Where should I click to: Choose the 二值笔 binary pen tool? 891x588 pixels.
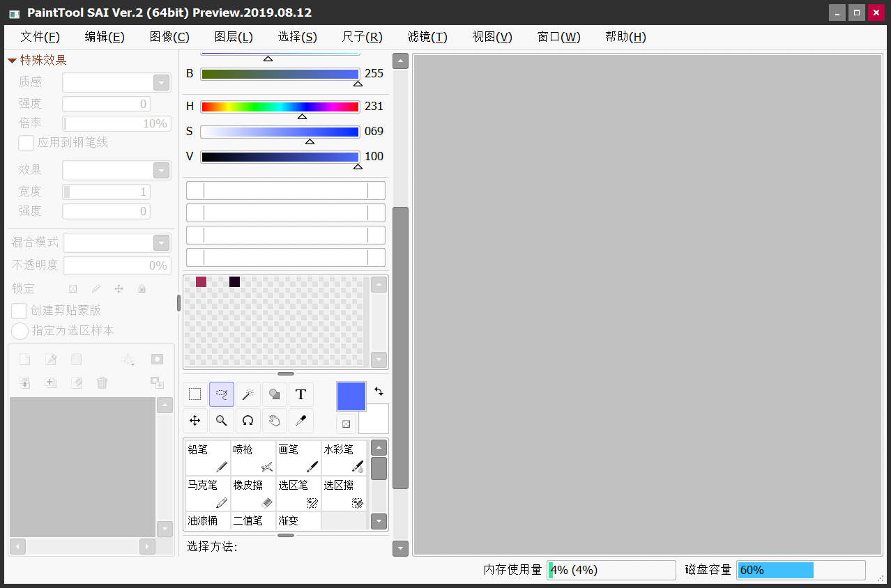click(x=253, y=520)
